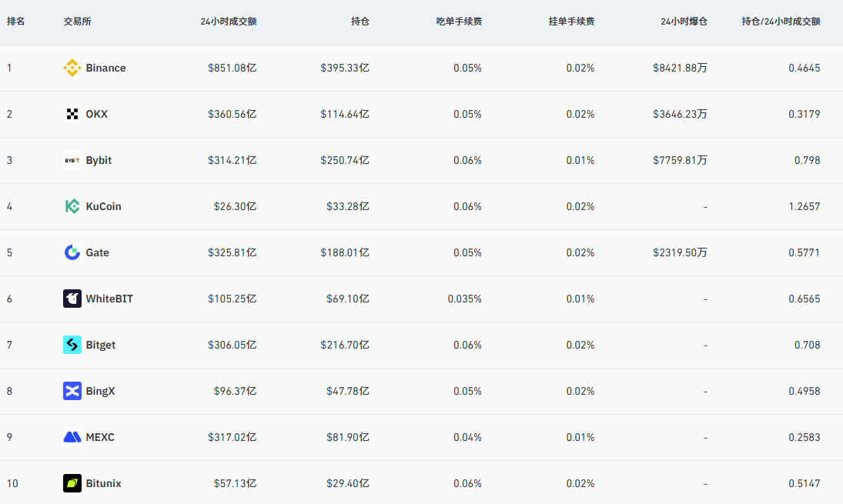
Task: Click the MEXC logo icon
Action: [72, 437]
